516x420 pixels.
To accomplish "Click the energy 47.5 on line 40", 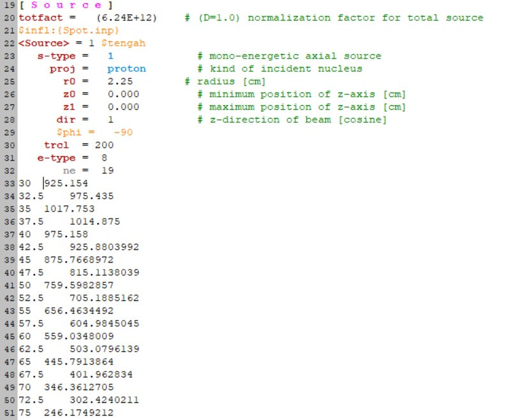I will (x=31, y=273).
